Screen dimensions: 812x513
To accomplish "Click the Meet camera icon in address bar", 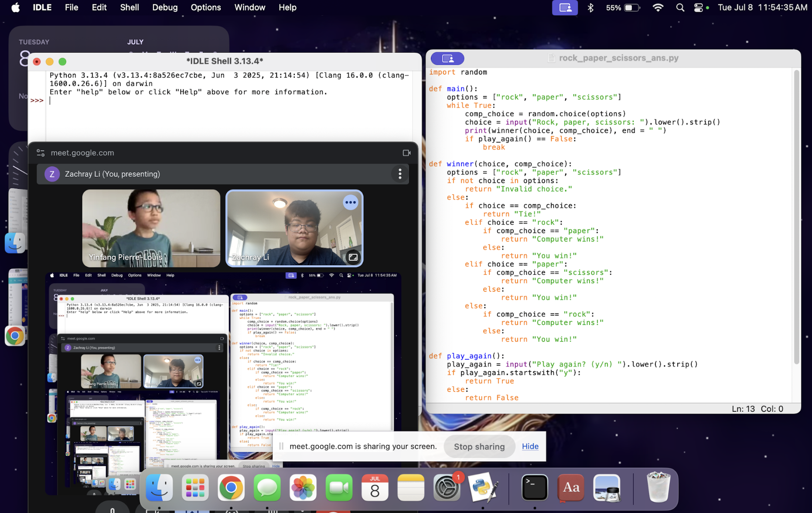I will pyautogui.click(x=406, y=153).
